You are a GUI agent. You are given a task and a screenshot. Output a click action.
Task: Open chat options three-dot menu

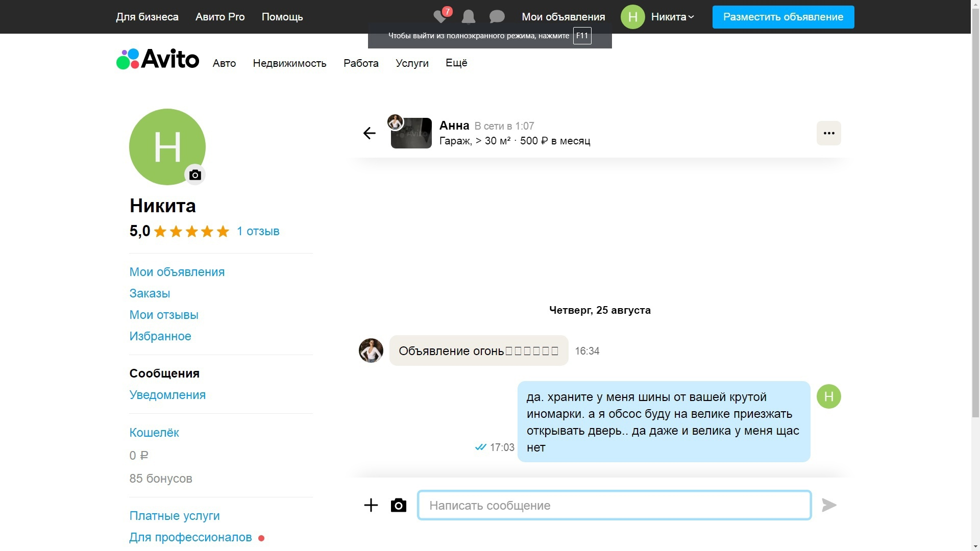(828, 133)
